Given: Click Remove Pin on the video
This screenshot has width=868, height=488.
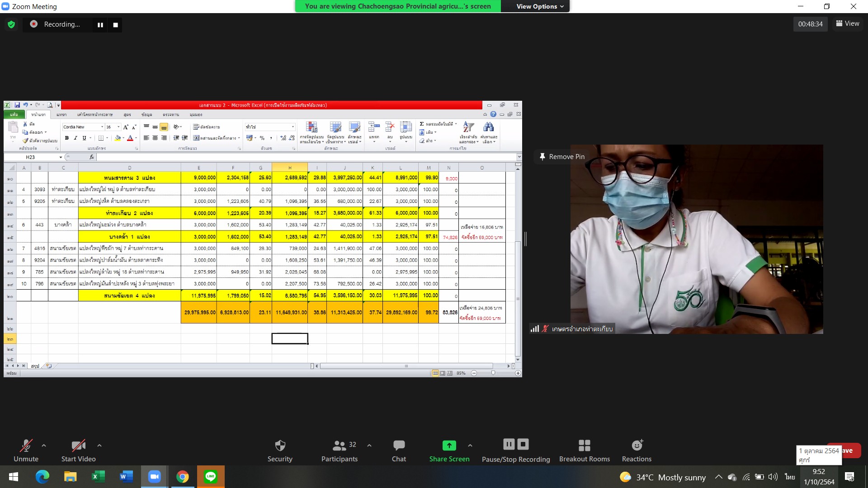Looking at the screenshot, I should point(561,157).
